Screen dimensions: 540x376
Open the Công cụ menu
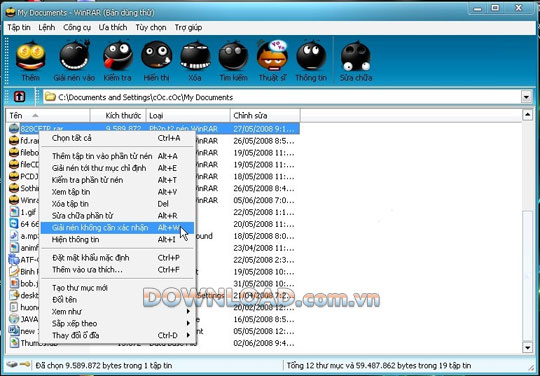click(77, 28)
